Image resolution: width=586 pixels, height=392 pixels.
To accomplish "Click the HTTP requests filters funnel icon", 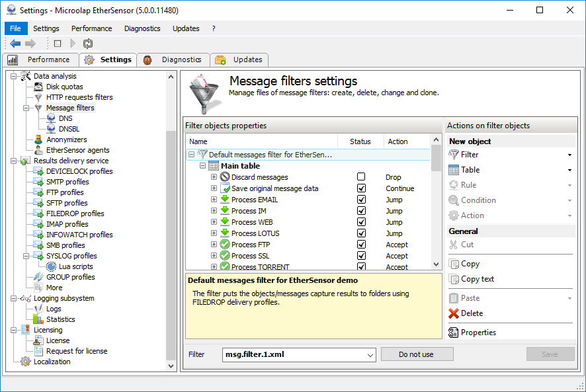I will [38, 97].
